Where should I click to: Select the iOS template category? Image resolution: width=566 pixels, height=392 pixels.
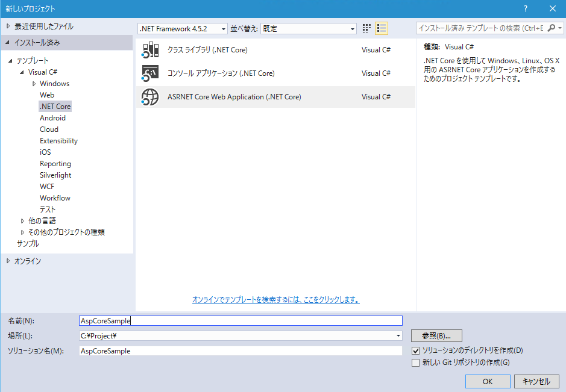click(x=45, y=152)
